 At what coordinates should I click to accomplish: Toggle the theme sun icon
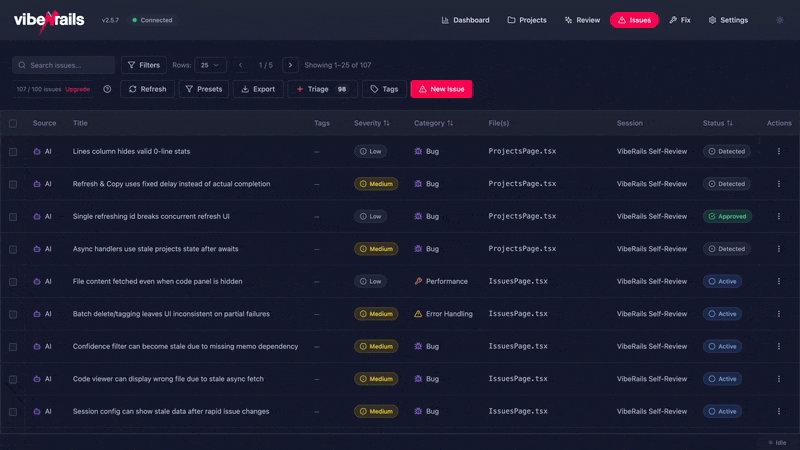point(780,20)
